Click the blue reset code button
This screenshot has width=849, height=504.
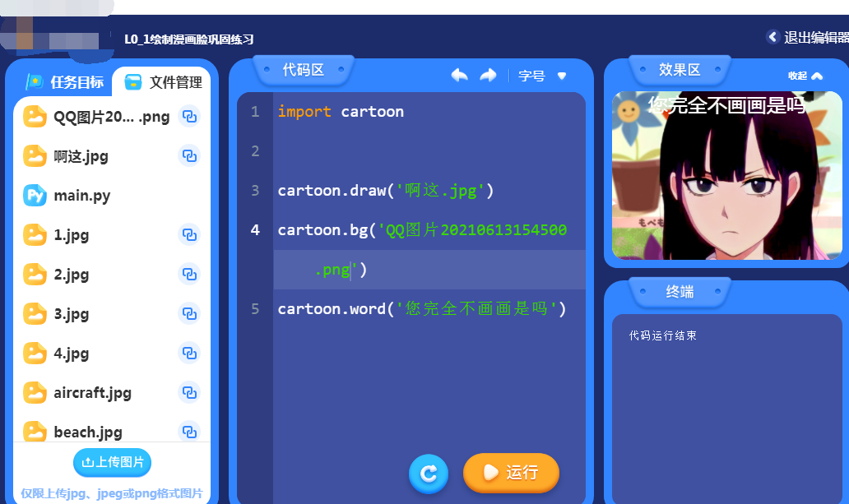(x=429, y=474)
